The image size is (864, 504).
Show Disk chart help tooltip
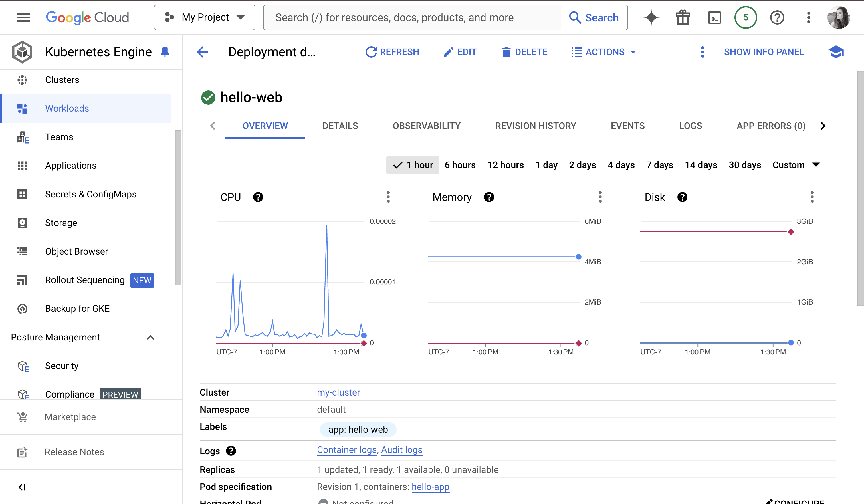coord(682,197)
